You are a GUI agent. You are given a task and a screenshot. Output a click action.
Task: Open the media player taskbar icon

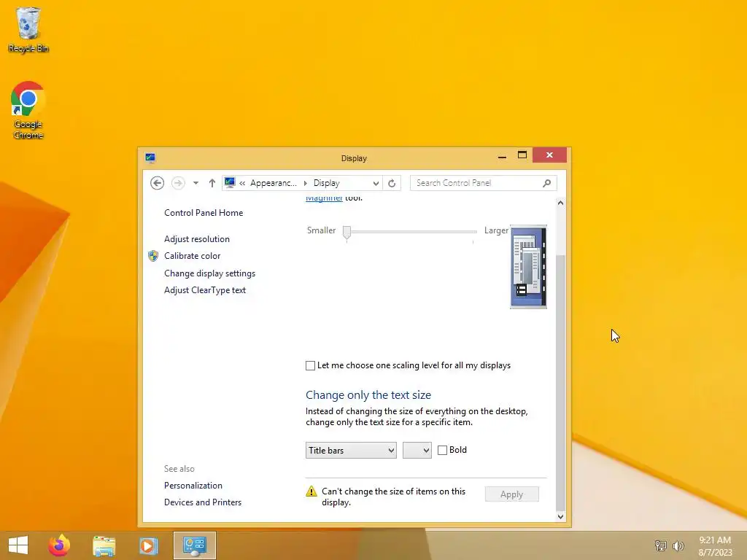(147, 545)
